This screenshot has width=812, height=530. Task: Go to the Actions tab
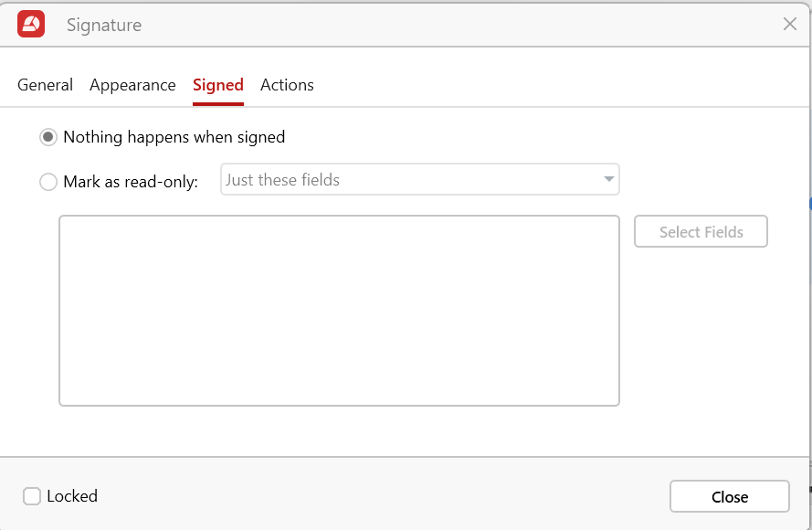(x=287, y=85)
